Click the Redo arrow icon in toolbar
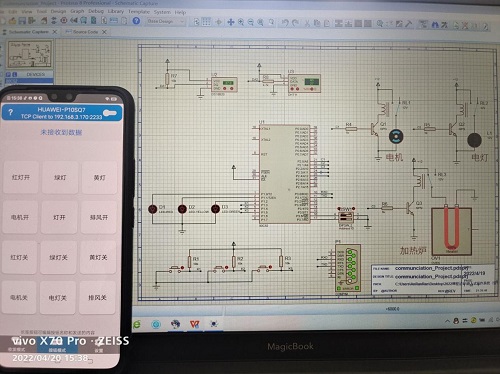The height and width of the screenshot is (374, 500). [x=295, y=23]
